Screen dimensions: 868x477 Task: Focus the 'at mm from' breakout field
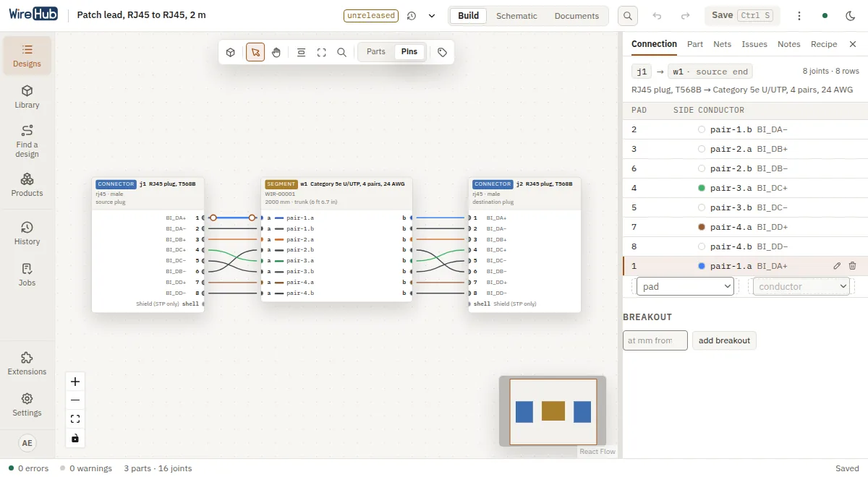pyautogui.click(x=655, y=340)
